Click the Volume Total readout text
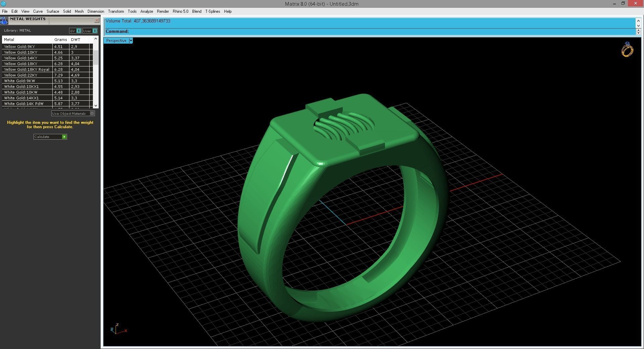 tap(138, 21)
